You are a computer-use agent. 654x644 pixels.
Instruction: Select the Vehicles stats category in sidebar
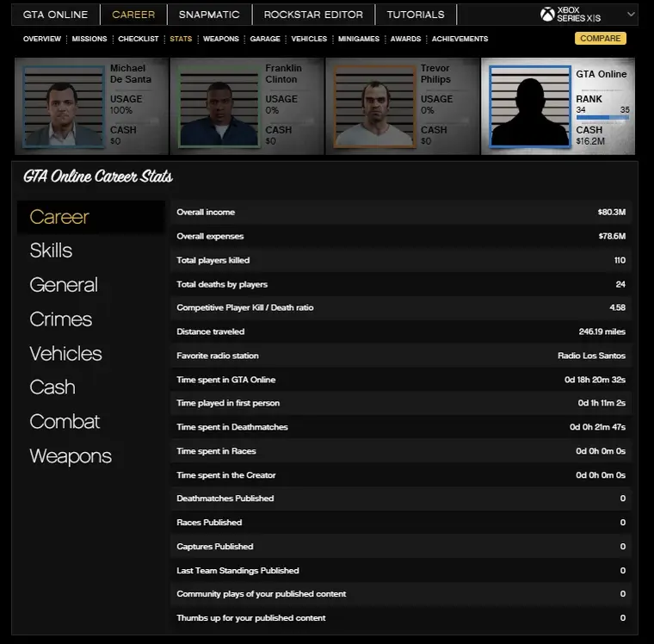pos(66,354)
